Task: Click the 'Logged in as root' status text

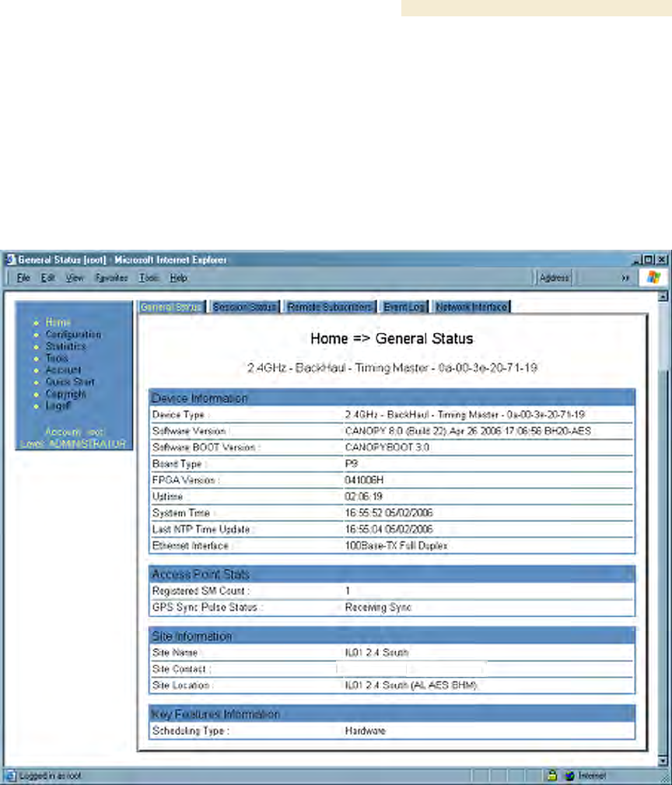Action: tap(50, 776)
